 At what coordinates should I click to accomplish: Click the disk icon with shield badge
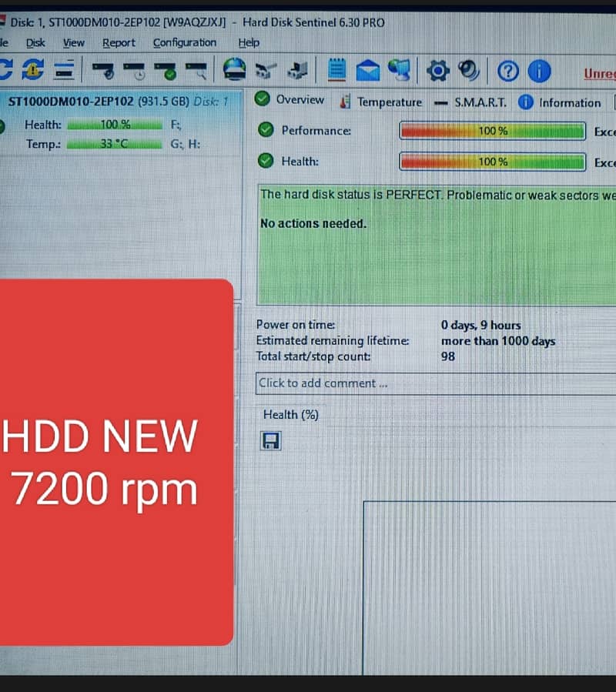[x=103, y=70]
